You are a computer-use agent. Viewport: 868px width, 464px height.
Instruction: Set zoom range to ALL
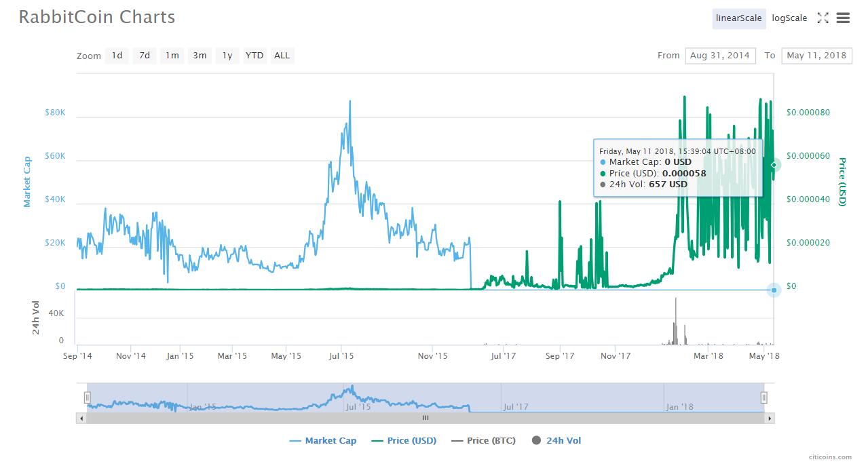click(282, 56)
